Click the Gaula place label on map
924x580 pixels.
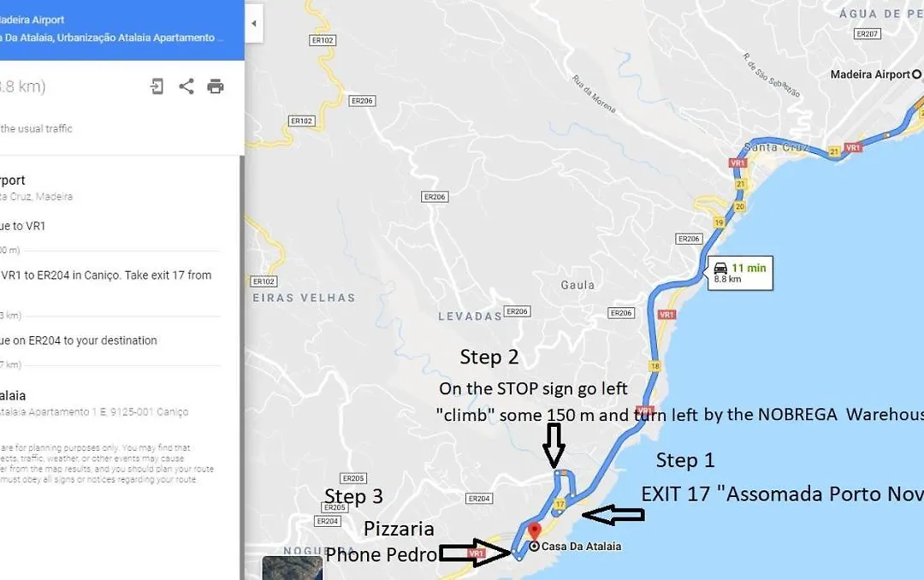pyautogui.click(x=577, y=285)
